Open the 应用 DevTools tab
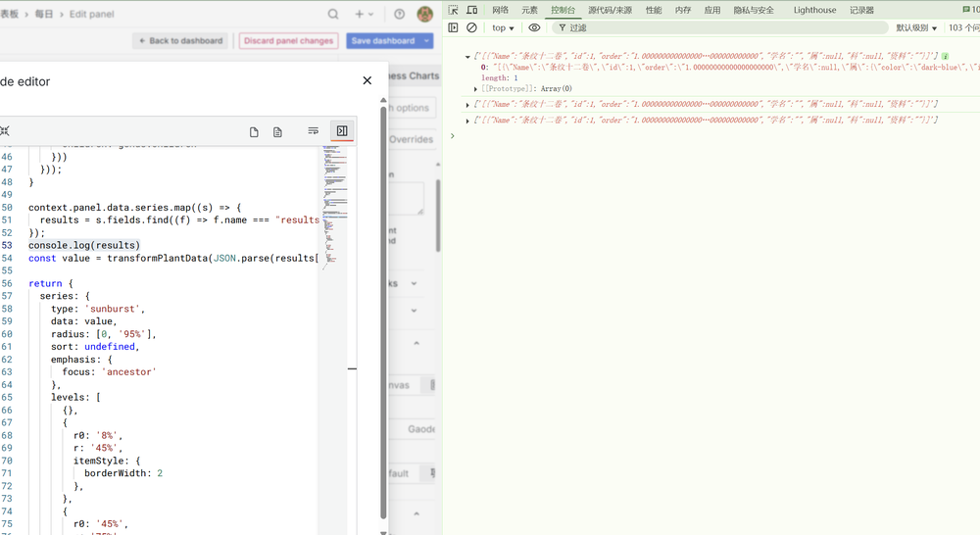 pyautogui.click(x=712, y=10)
